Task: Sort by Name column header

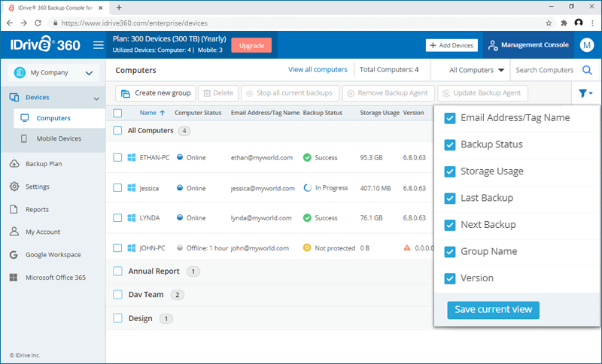Action: (147, 113)
